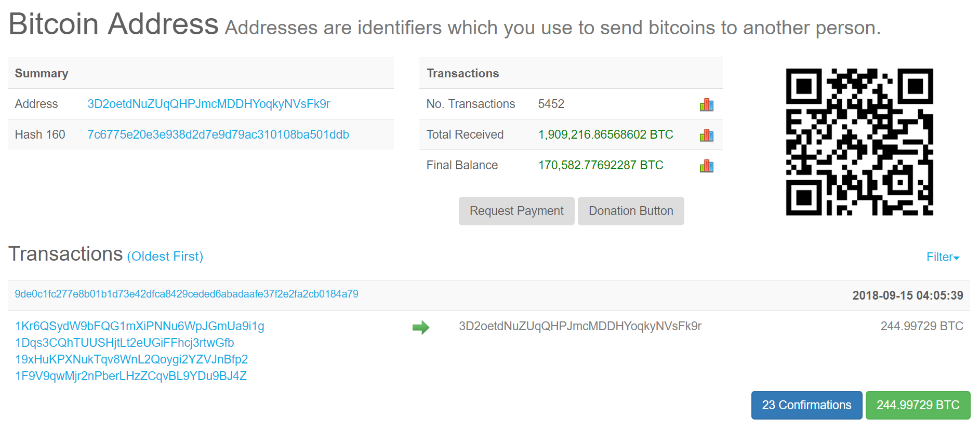The height and width of the screenshot is (432, 980).
Task: Click the Request Payment button
Action: coord(517,211)
